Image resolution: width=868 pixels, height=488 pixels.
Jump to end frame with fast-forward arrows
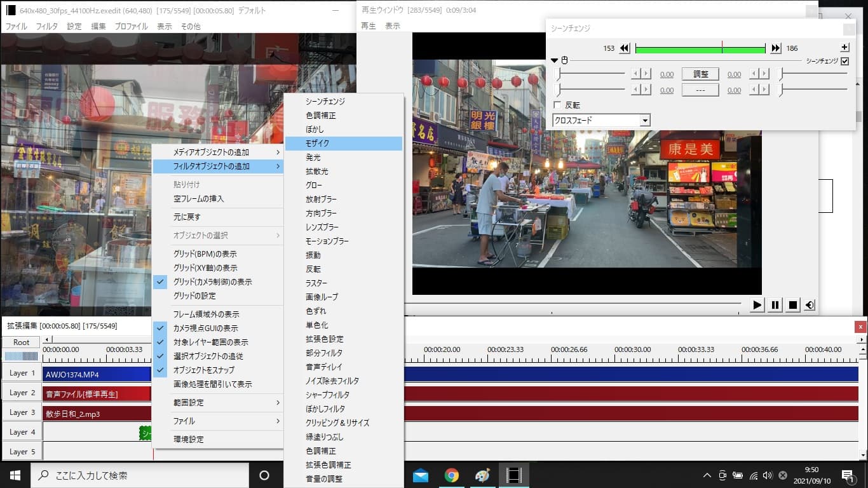coord(776,48)
